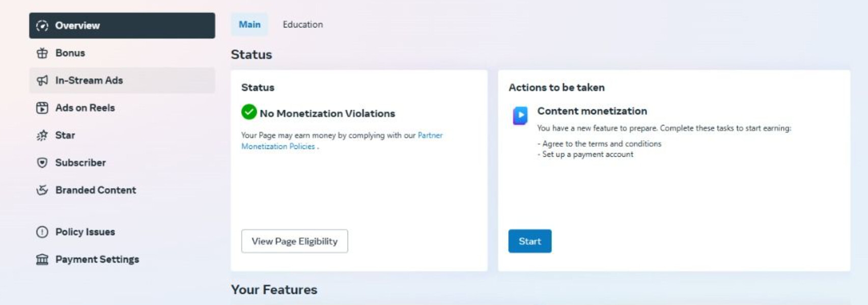
Task: Click the Bonus gift icon
Action: coord(42,53)
